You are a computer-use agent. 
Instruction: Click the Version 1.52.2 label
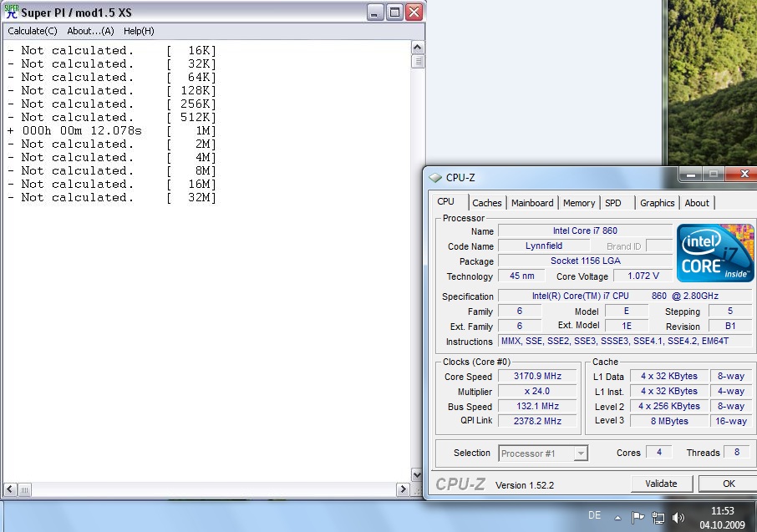click(524, 485)
